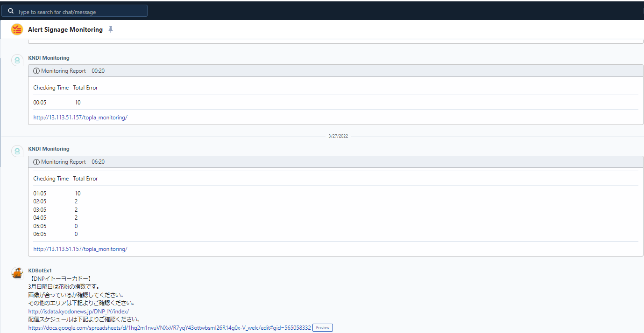The height and width of the screenshot is (333, 644).
Task: Click the Alert Signage Monitoring group avatar
Action: [x=17, y=29]
